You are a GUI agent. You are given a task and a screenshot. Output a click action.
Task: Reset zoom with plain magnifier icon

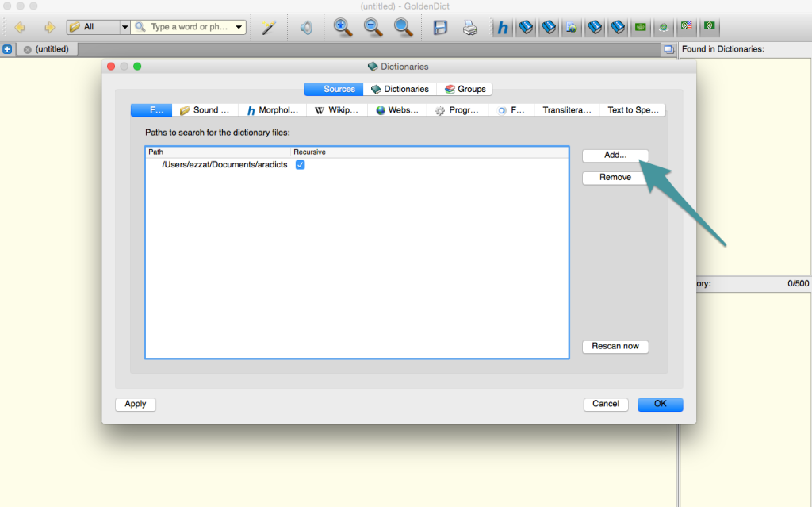403,27
